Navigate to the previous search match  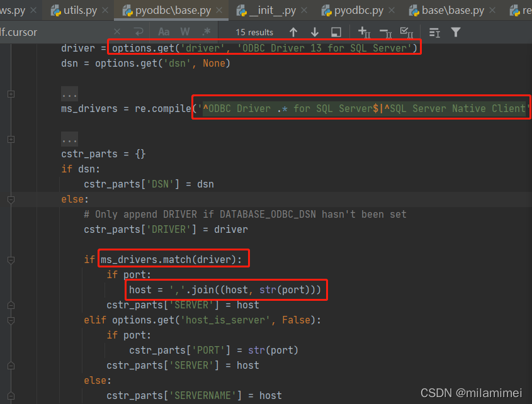click(x=295, y=32)
